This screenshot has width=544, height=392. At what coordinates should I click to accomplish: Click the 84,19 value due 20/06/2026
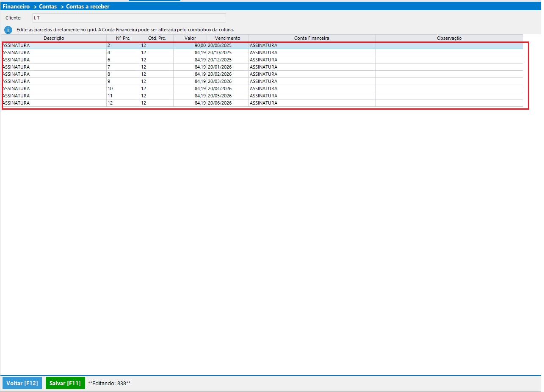pos(190,103)
